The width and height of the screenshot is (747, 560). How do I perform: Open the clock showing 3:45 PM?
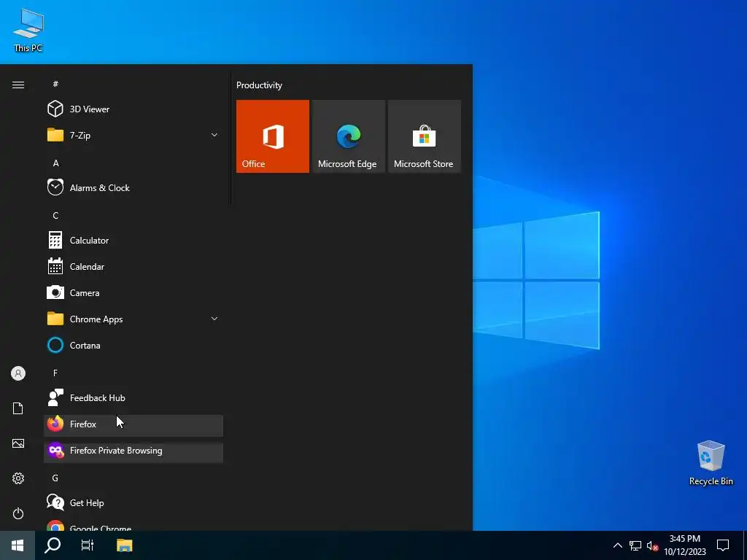(684, 545)
